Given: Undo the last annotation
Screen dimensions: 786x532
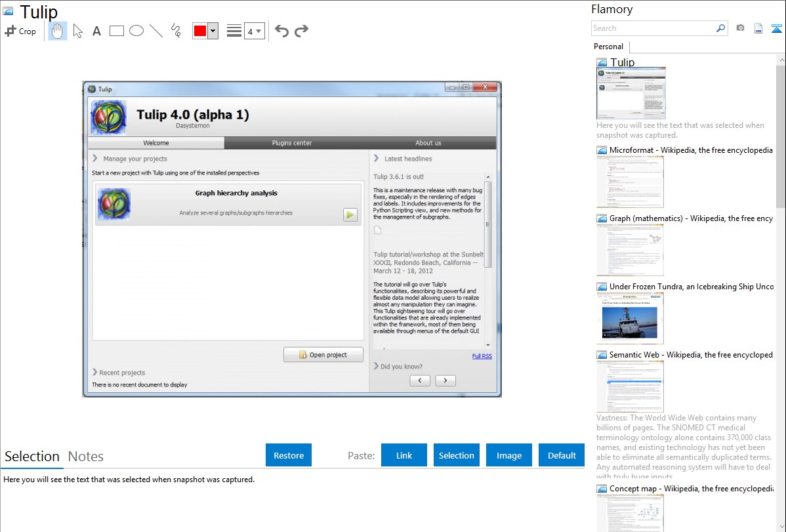Looking at the screenshot, I should click(x=281, y=31).
